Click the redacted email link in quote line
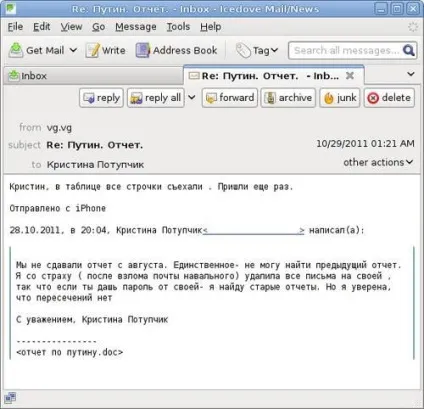This screenshot has width=424, height=409. [x=253, y=230]
